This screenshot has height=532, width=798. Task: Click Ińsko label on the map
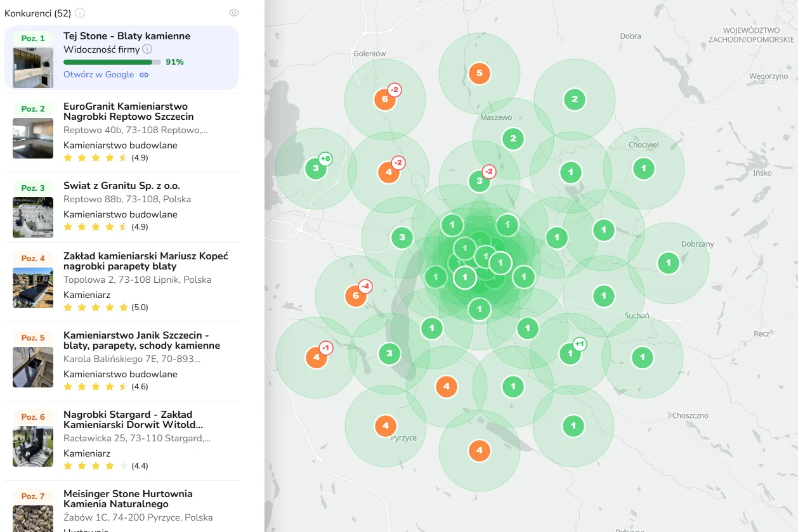tap(762, 172)
